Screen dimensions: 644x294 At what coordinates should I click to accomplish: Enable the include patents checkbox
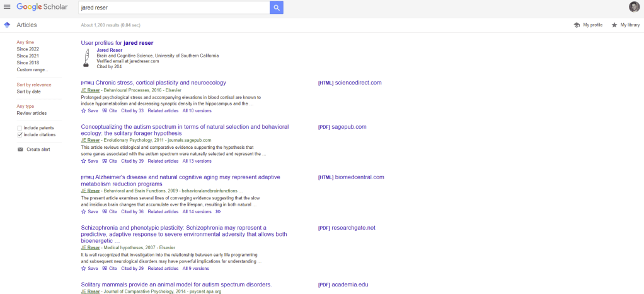(20, 128)
